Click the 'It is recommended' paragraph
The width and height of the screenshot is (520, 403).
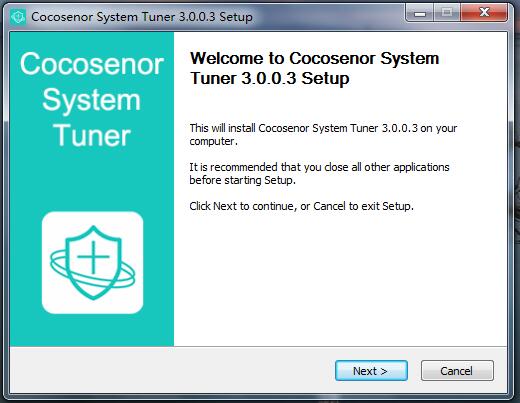pos(319,173)
